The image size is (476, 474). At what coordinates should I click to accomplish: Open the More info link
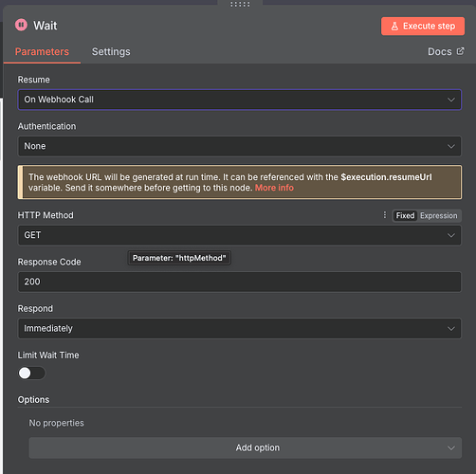274,188
